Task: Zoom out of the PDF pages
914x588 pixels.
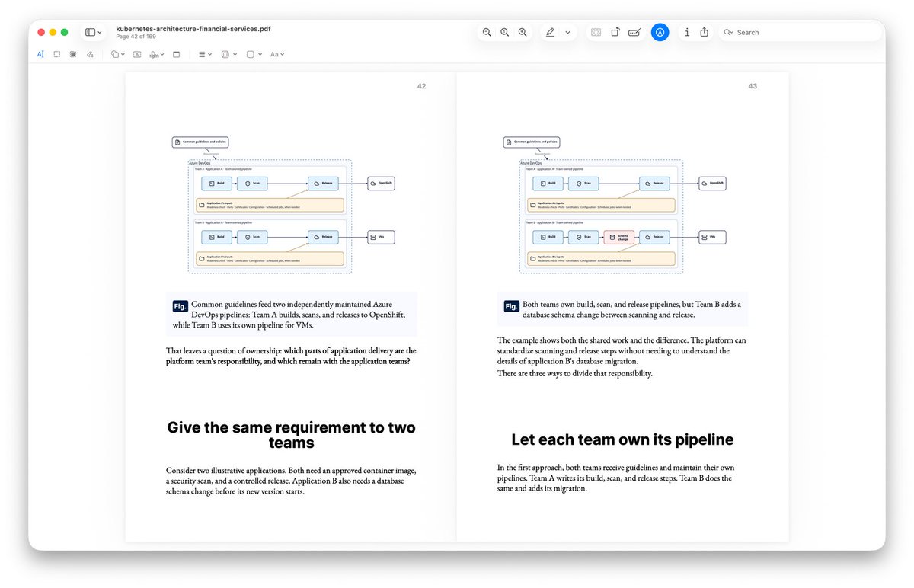Action: pos(487,32)
